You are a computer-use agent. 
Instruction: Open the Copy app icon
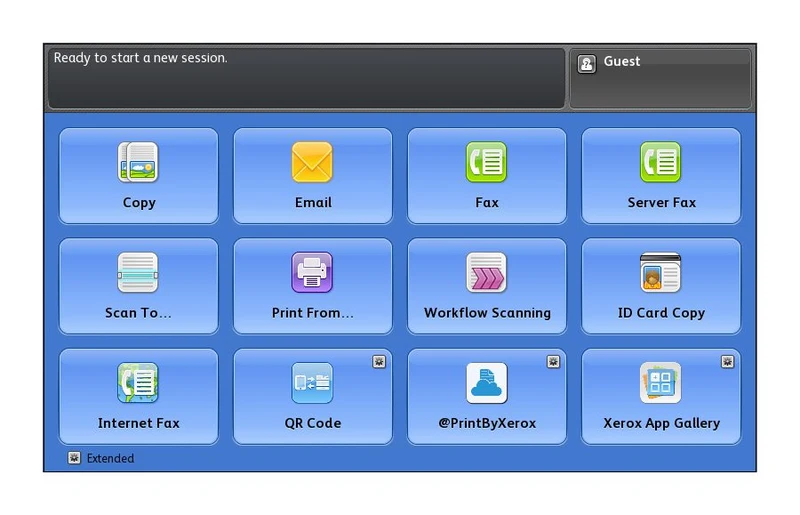(138, 162)
